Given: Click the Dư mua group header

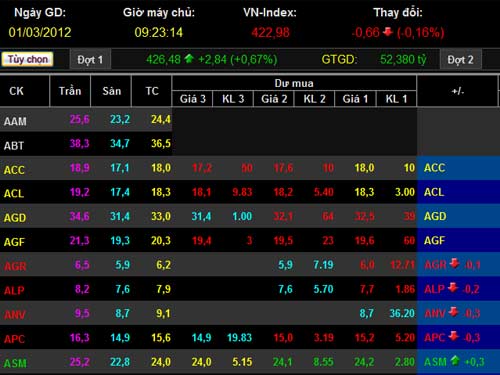Looking at the screenshot, I should click(x=294, y=83).
